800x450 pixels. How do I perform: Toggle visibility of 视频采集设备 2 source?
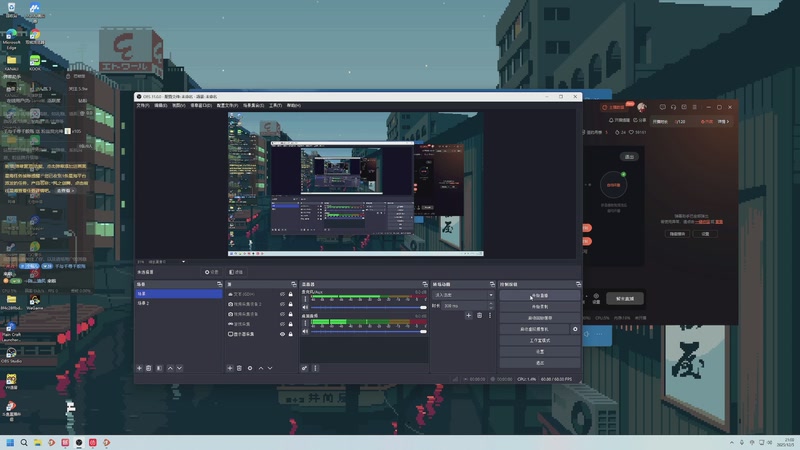click(282, 304)
